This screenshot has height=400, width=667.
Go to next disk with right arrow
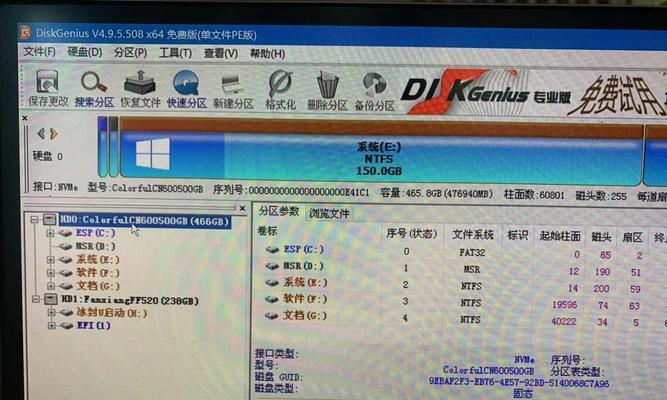click(54, 134)
